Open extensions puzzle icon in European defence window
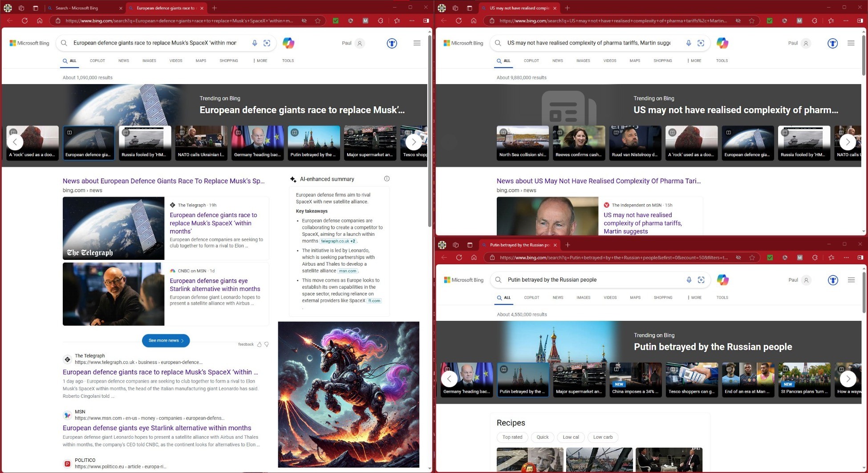The width and height of the screenshot is (868, 473). [381, 20]
